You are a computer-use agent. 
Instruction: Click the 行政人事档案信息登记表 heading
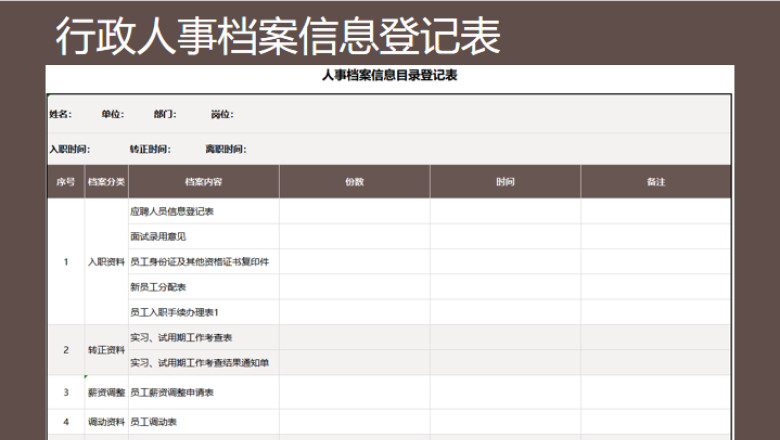tap(278, 36)
